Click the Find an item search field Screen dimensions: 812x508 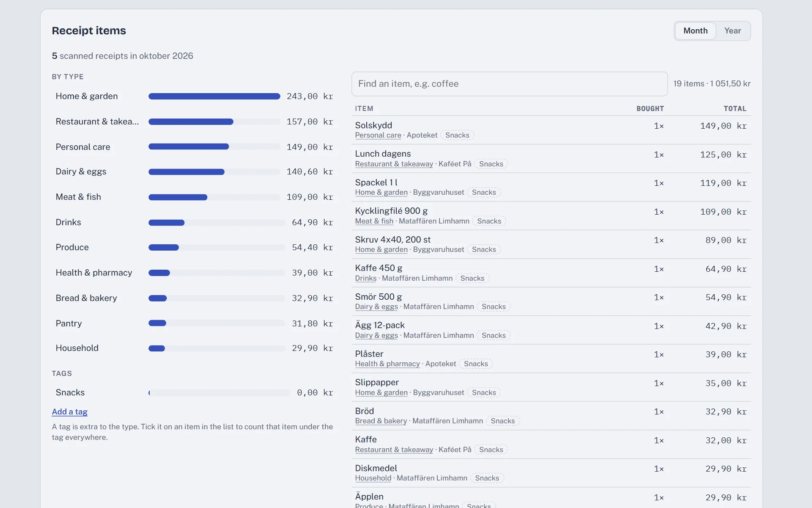point(509,84)
